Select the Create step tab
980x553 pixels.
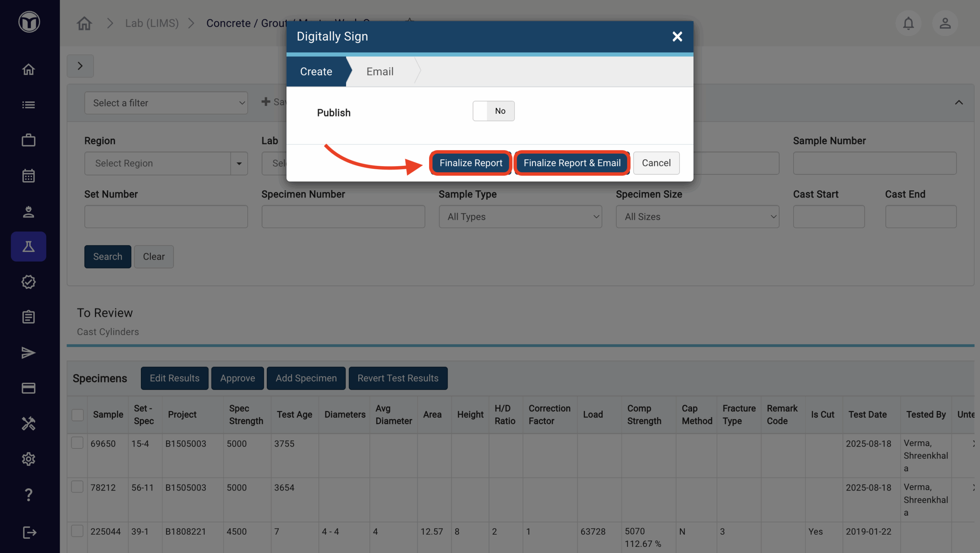(x=316, y=72)
